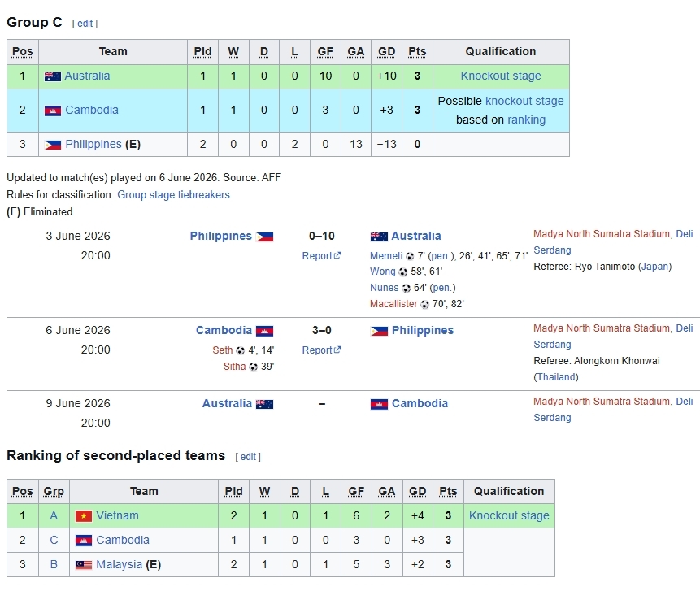The height and width of the screenshot is (591, 700).
Task: Click Pts column header in Group C table
Action: click(417, 52)
